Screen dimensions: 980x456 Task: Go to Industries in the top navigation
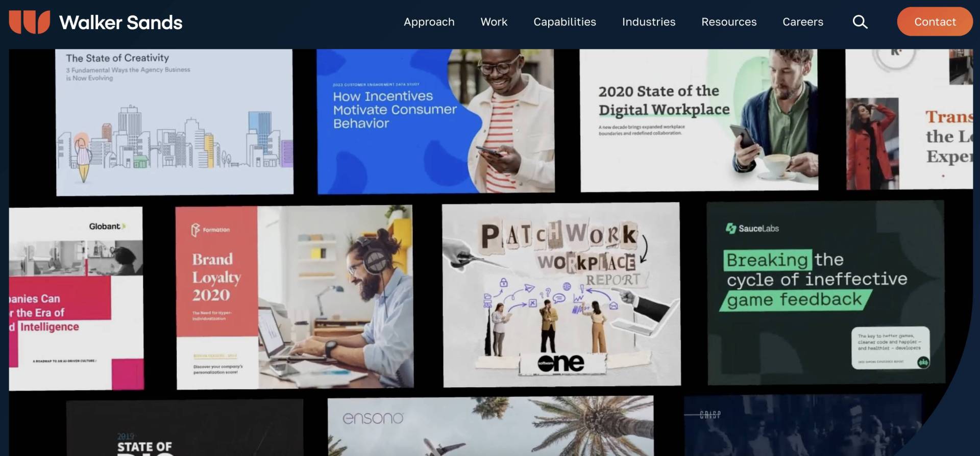(x=648, y=22)
